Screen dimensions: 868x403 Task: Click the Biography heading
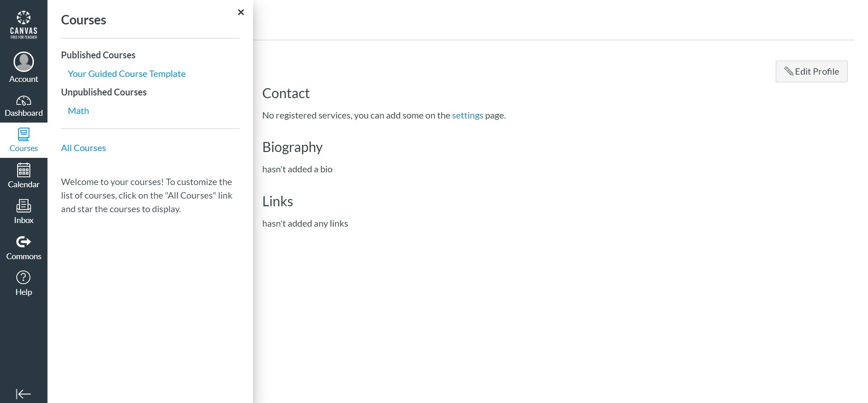292,147
